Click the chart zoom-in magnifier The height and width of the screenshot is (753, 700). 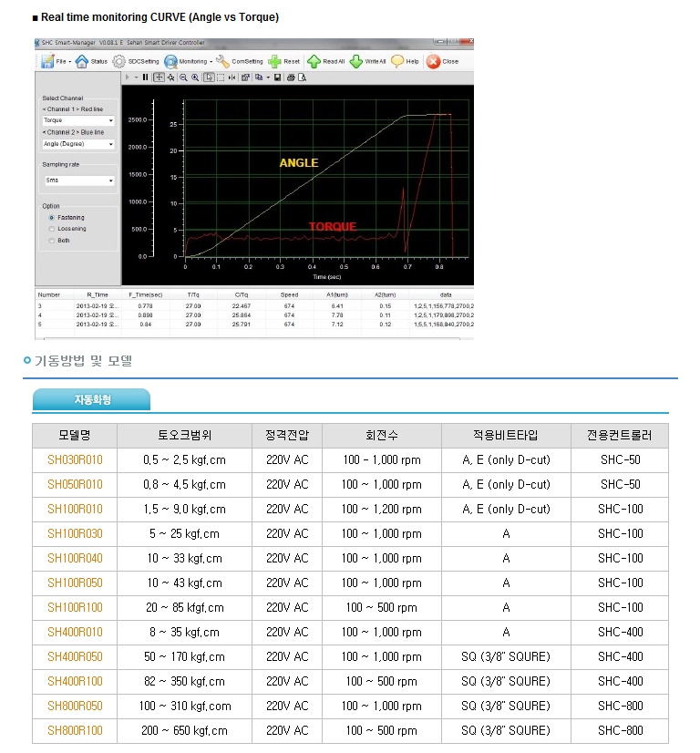[x=195, y=77]
